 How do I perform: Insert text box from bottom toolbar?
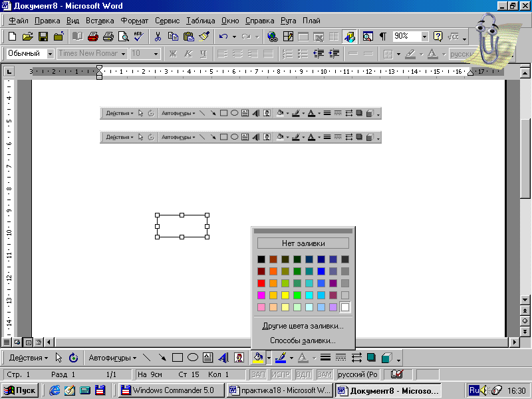207,358
